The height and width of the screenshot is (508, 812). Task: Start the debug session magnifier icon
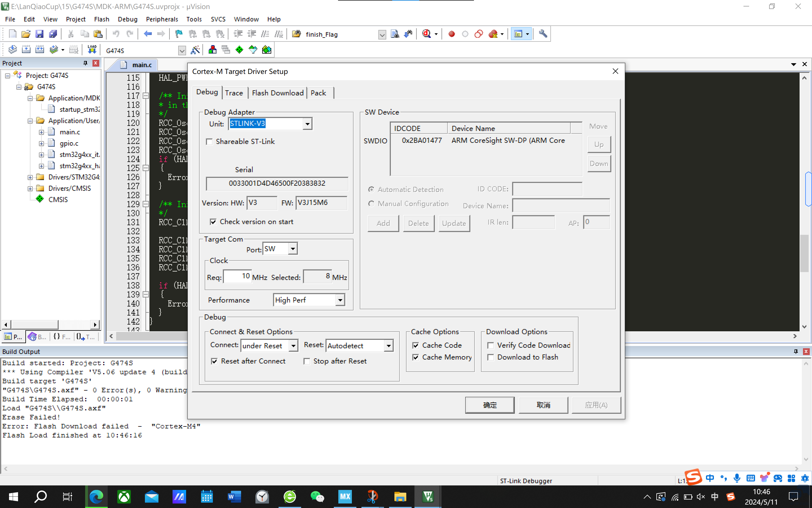[427, 34]
